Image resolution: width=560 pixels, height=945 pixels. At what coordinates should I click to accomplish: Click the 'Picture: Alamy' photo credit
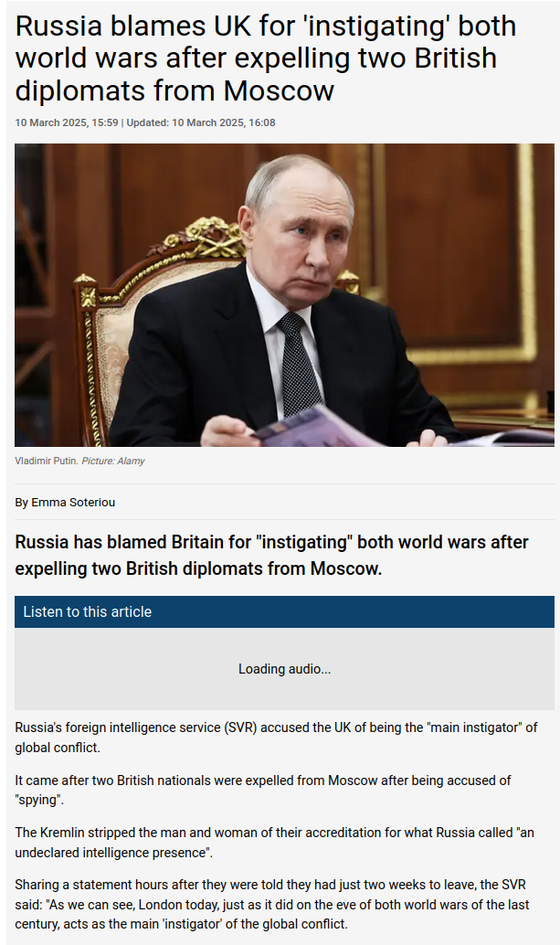[113, 461]
